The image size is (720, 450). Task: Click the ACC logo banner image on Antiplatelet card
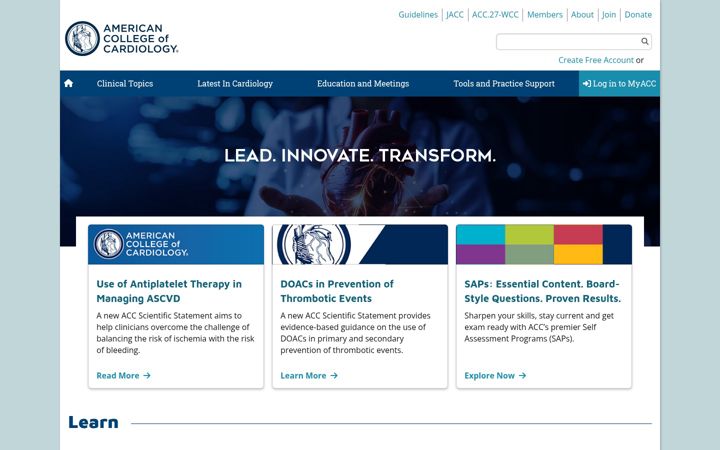coord(176,244)
